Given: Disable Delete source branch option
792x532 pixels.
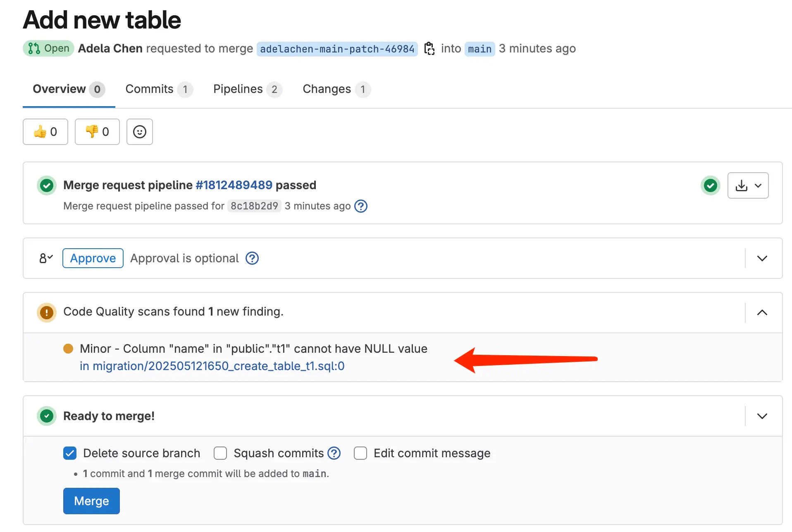Looking at the screenshot, I should point(69,453).
